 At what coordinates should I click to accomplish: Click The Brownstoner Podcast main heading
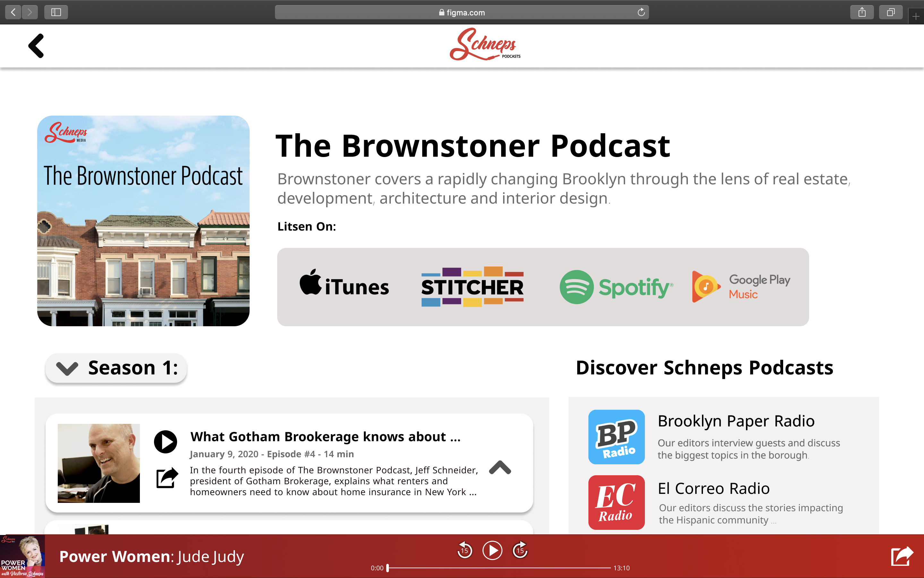pos(473,146)
